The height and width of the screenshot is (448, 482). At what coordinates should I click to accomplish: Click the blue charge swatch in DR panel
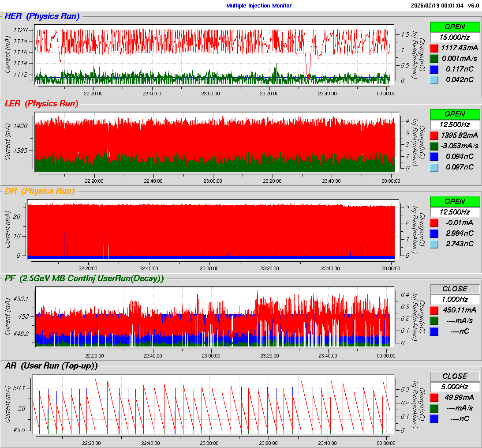[x=434, y=233]
